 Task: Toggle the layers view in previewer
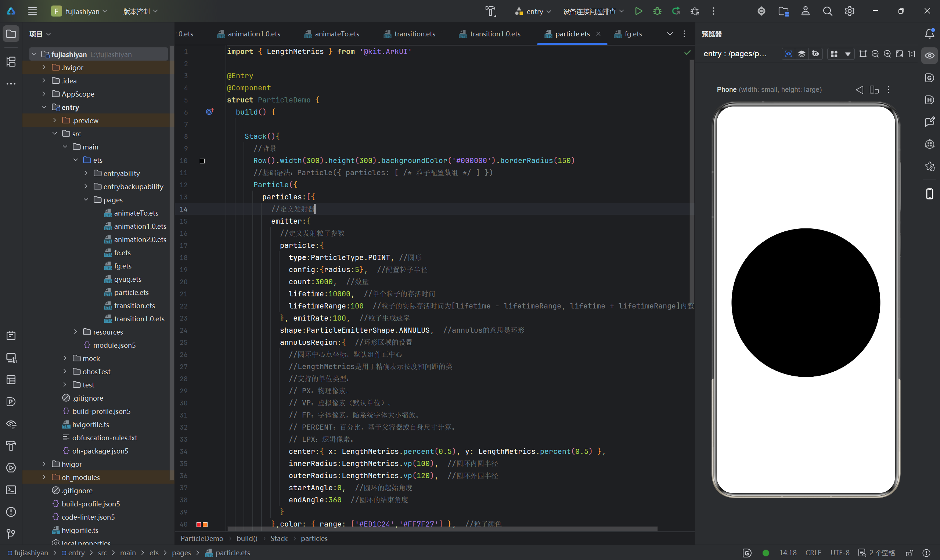click(802, 54)
